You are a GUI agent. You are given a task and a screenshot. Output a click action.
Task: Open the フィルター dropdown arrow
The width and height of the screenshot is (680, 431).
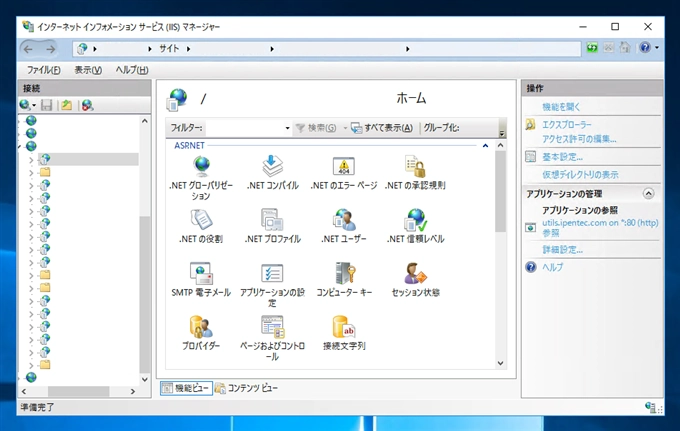click(287, 128)
